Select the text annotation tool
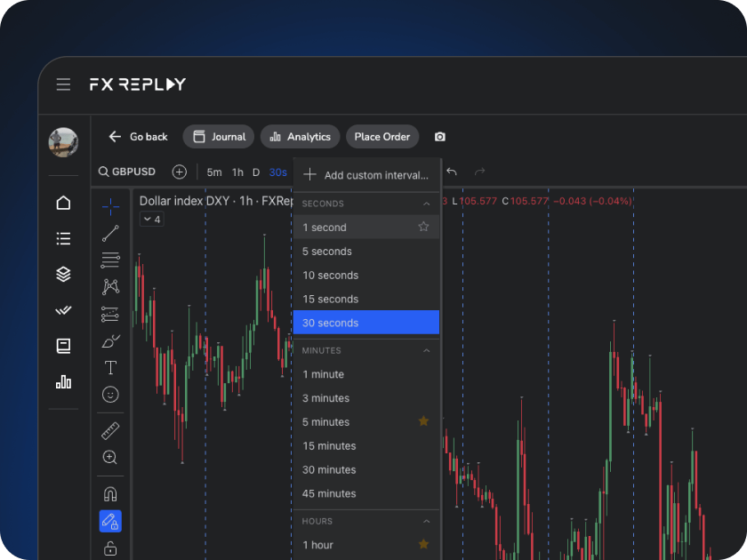 (x=110, y=366)
